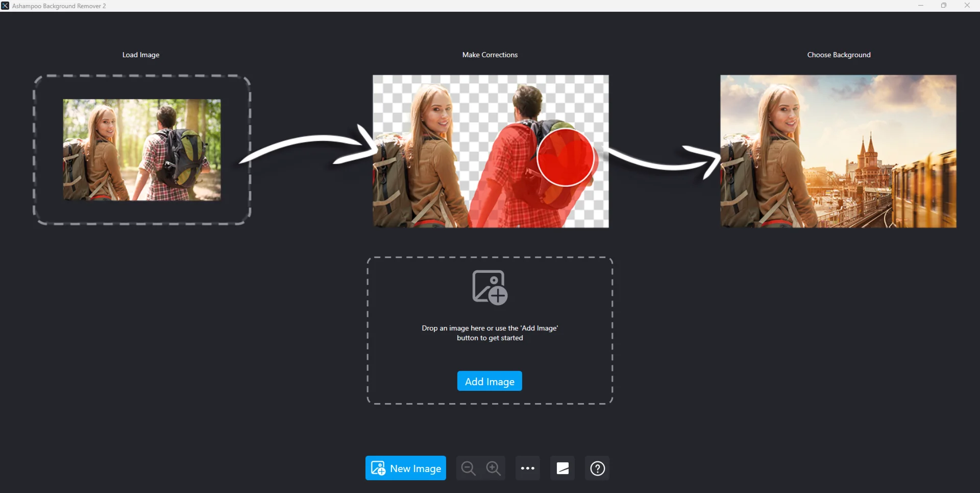This screenshot has height=493, width=980.
Task: Click the New Image button
Action: [406, 468]
